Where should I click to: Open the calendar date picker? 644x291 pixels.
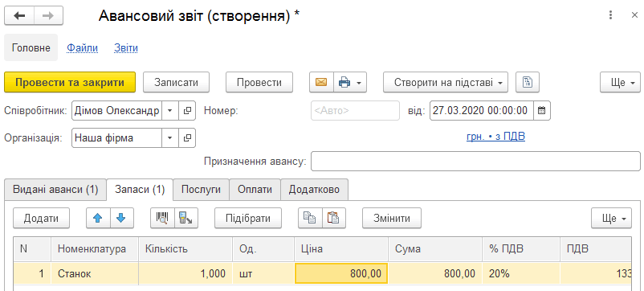click(x=542, y=111)
